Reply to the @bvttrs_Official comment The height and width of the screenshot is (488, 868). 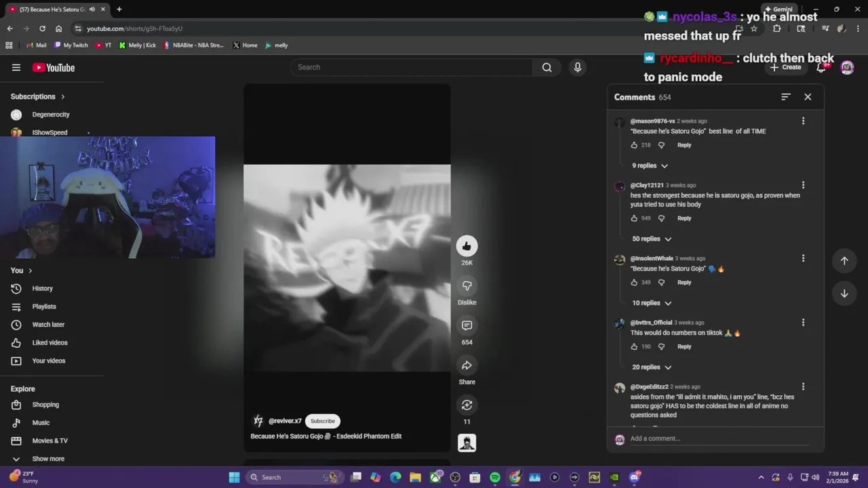pos(684,346)
